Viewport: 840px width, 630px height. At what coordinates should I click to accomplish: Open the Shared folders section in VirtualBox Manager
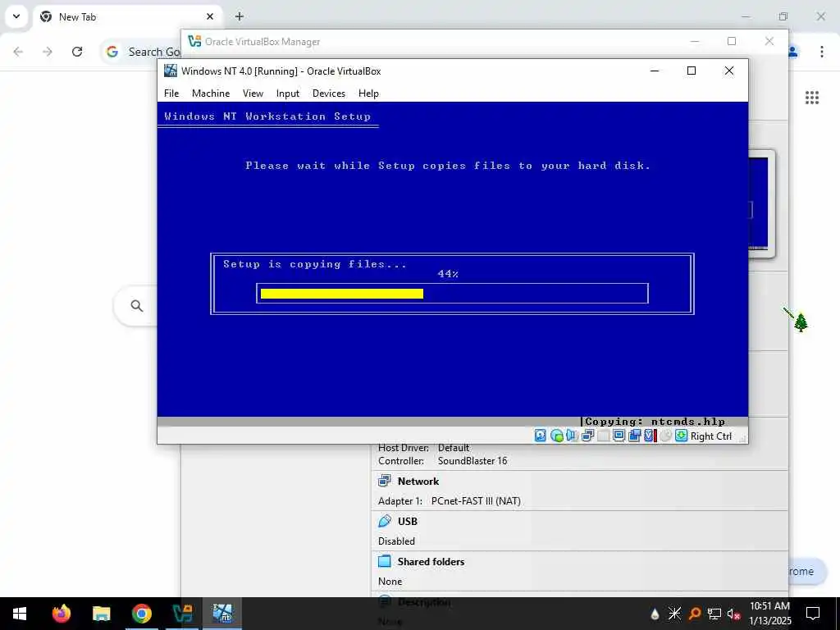[x=431, y=561]
